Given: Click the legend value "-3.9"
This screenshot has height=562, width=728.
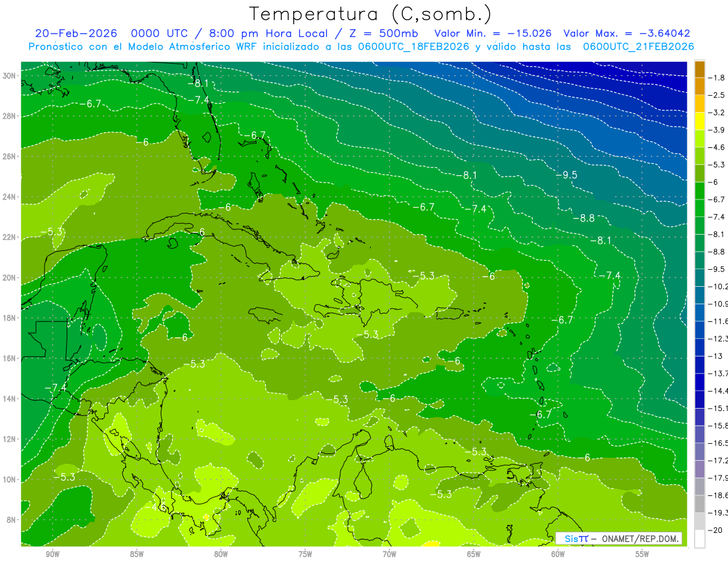Looking at the screenshot, I should 718,130.
